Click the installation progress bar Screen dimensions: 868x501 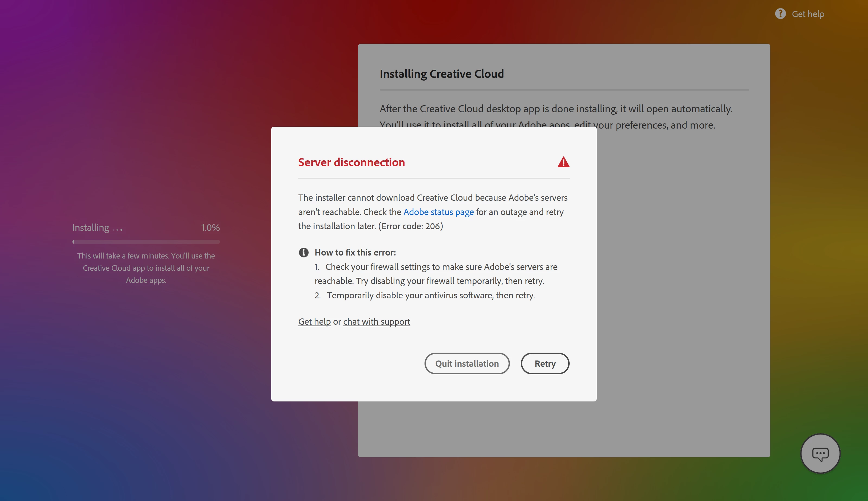pyautogui.click(x=146, y=242)
